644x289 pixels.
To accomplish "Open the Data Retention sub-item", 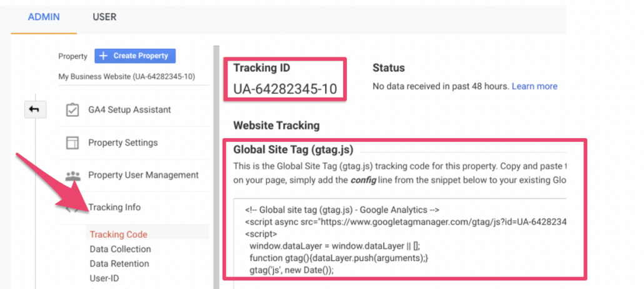I will pos(119,263).
